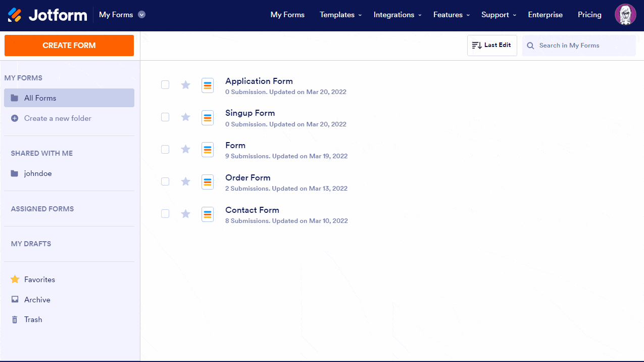Click the yellow Favorites star icon

15,279
